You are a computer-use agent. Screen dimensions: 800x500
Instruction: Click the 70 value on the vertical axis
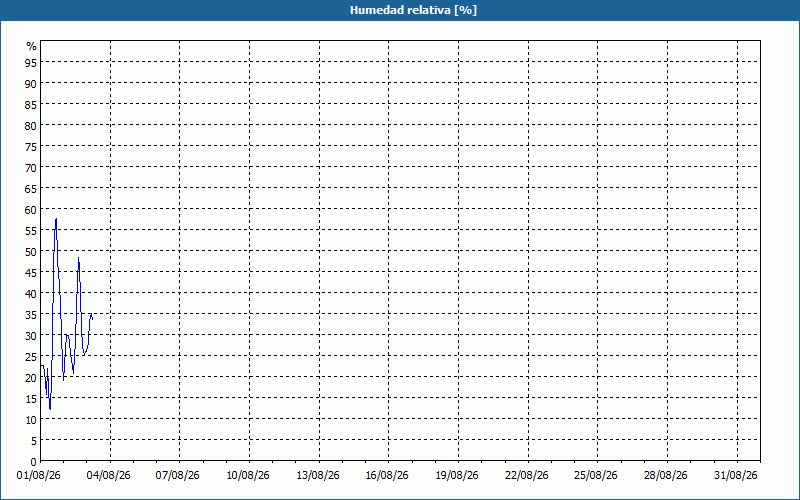coord(31,168)
